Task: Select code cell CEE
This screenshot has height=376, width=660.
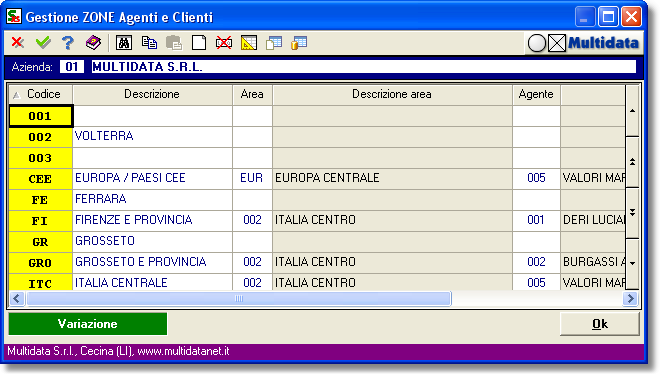Action: tap(41, 179)
